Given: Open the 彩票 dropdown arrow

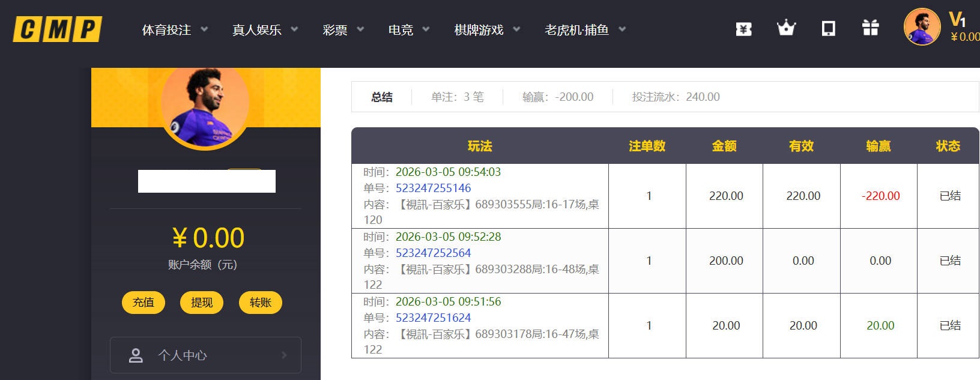Looking at the screenshot, I should click(360, 29).
